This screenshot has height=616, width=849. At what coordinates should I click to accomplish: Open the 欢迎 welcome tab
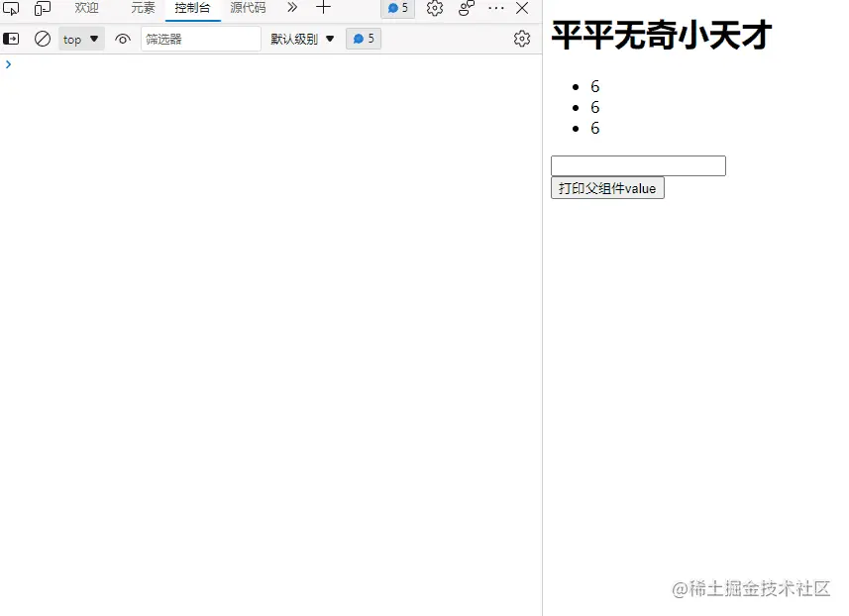pyautogui.click(x=85, y=8)
